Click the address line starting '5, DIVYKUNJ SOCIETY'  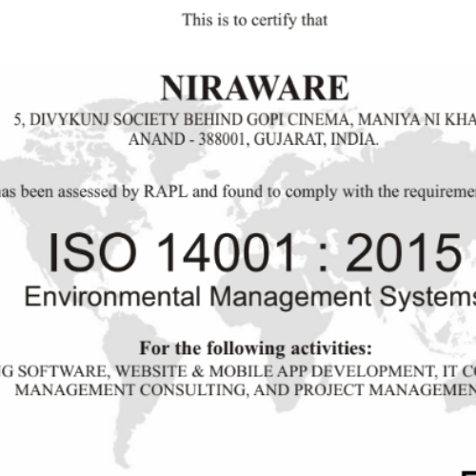pos(245,120)
